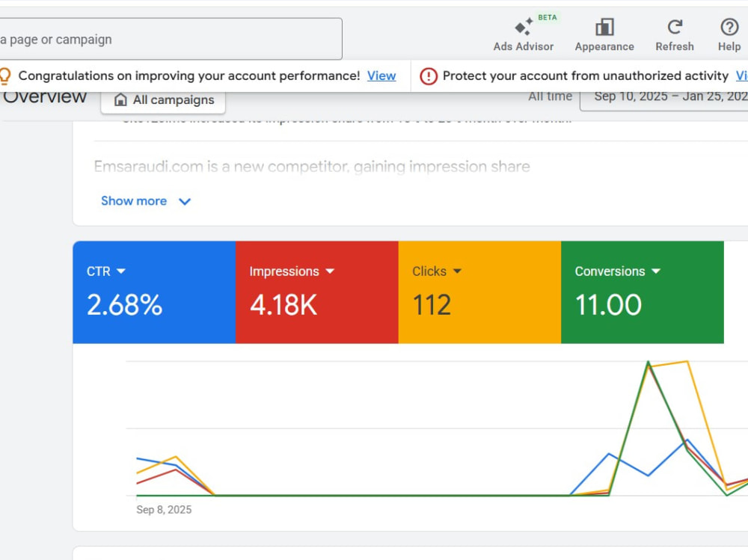
Task: Select the green Conversions scorecard tile
Action: click(642, 292)
